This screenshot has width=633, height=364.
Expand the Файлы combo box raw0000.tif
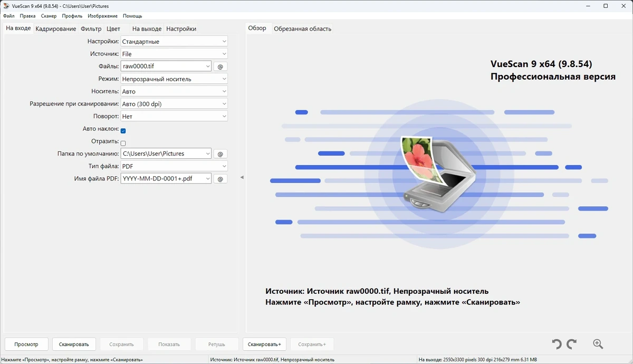tap(208, 66)
